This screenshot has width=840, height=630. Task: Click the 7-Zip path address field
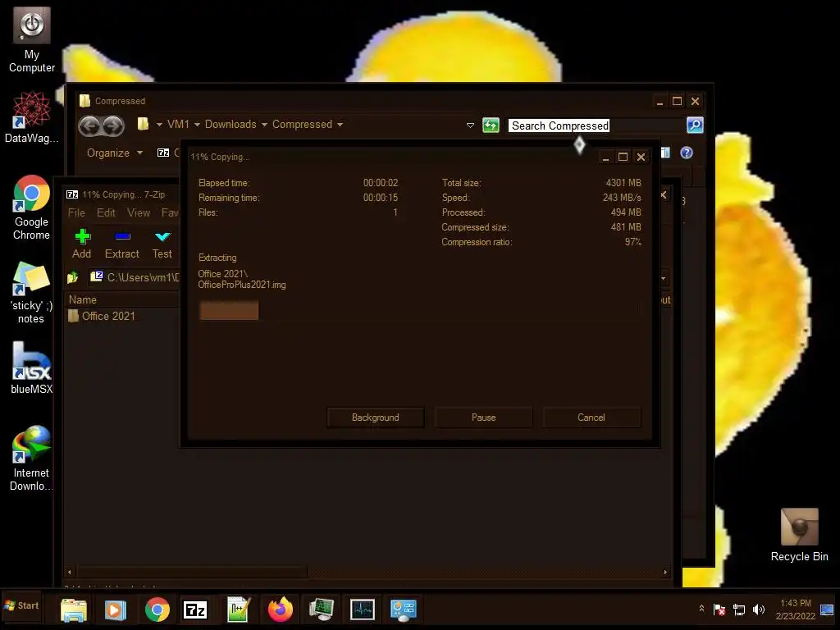135,277
